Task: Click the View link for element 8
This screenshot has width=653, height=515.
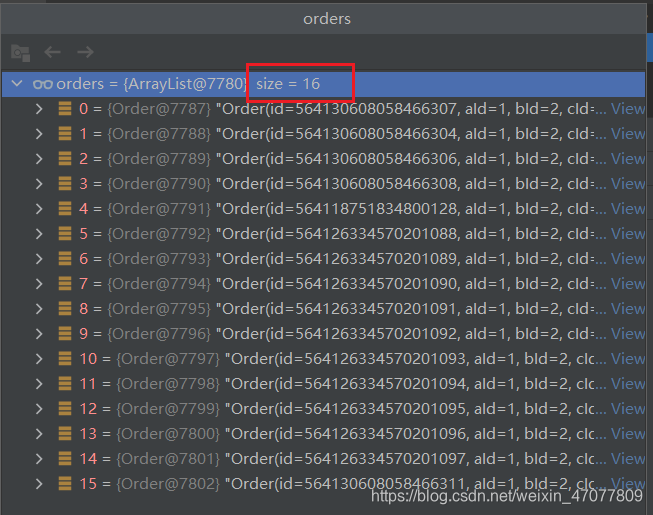Action: 628,309
